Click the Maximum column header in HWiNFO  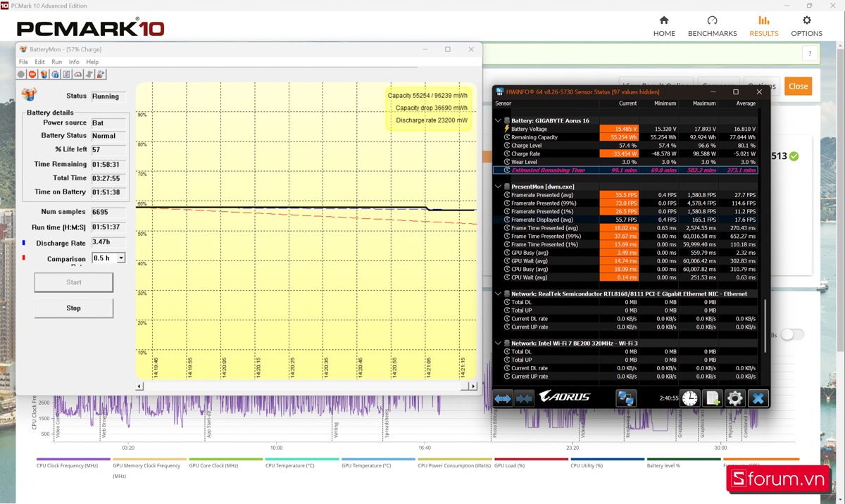coord(704,103)
